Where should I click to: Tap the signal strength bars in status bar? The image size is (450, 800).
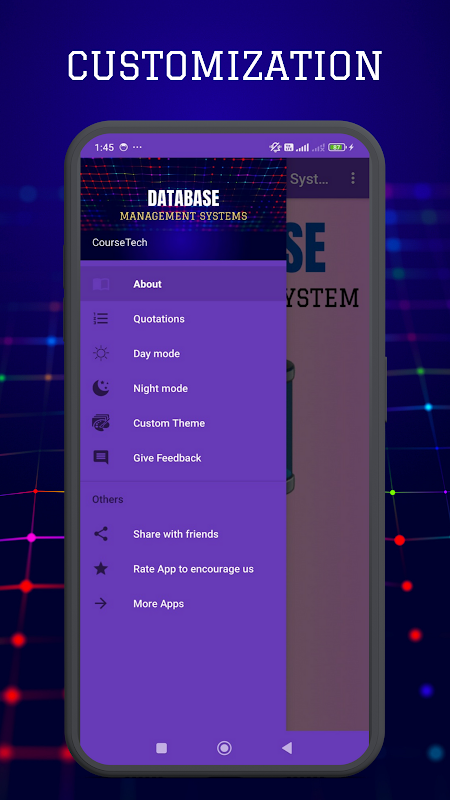[303, 147]
